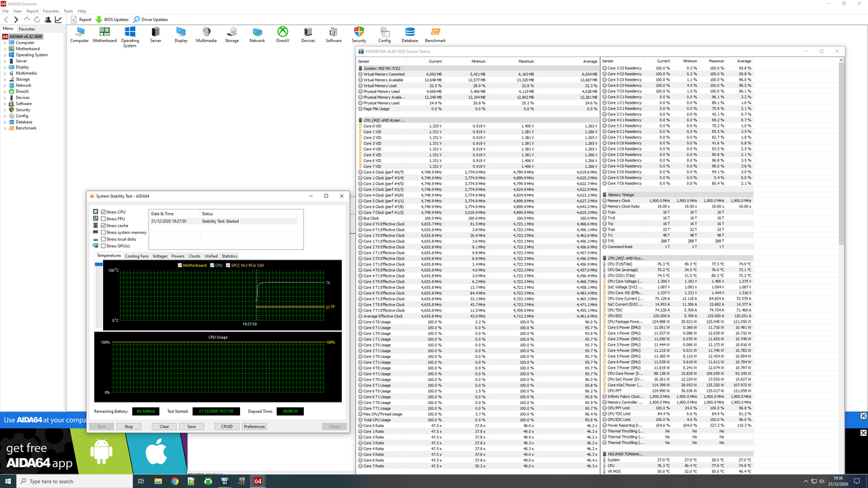Click the refresh toolbar icon
868x488 pixels.
click(x=38, y=20)
